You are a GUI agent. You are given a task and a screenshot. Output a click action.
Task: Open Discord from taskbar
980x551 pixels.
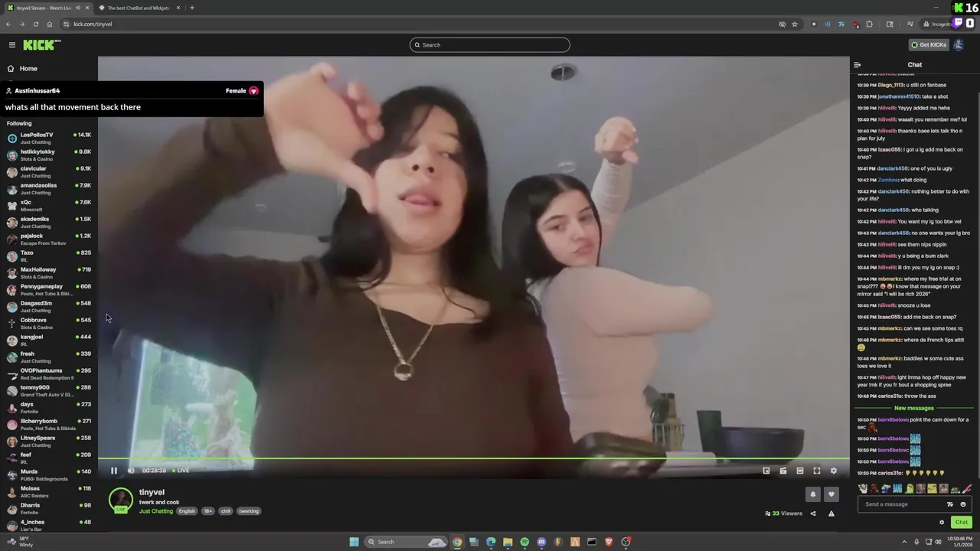pyautogui.click(x=541, y=542)
